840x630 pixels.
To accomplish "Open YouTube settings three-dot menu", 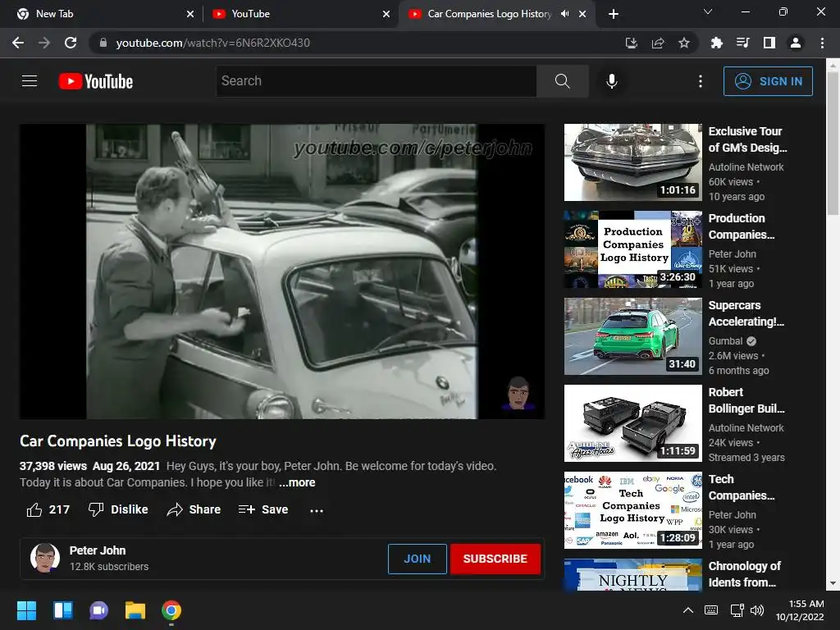I will (x=701, y=81).
